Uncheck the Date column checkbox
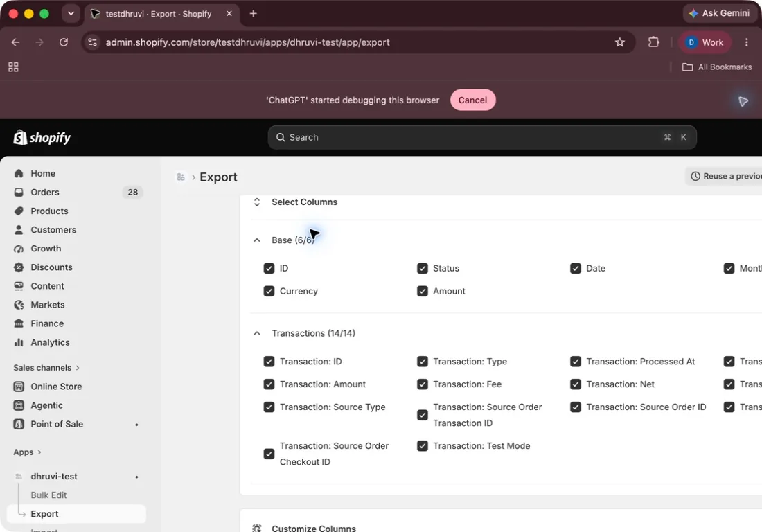Image resolution: width=762 pixels, height=532 pixels. point(576,268)
